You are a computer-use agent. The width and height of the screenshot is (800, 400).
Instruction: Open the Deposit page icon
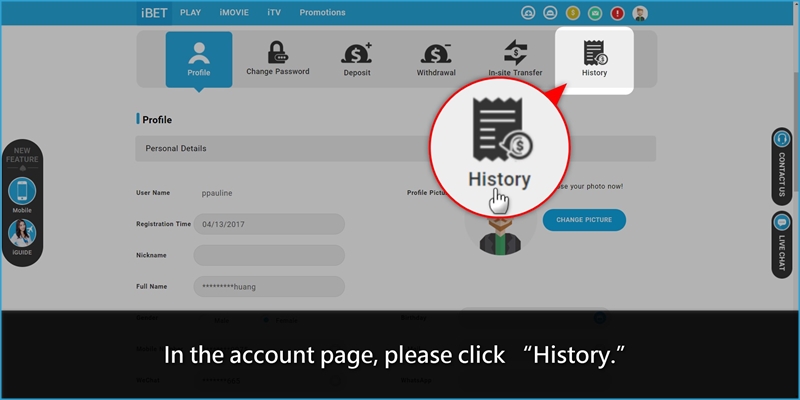point(356,59)
